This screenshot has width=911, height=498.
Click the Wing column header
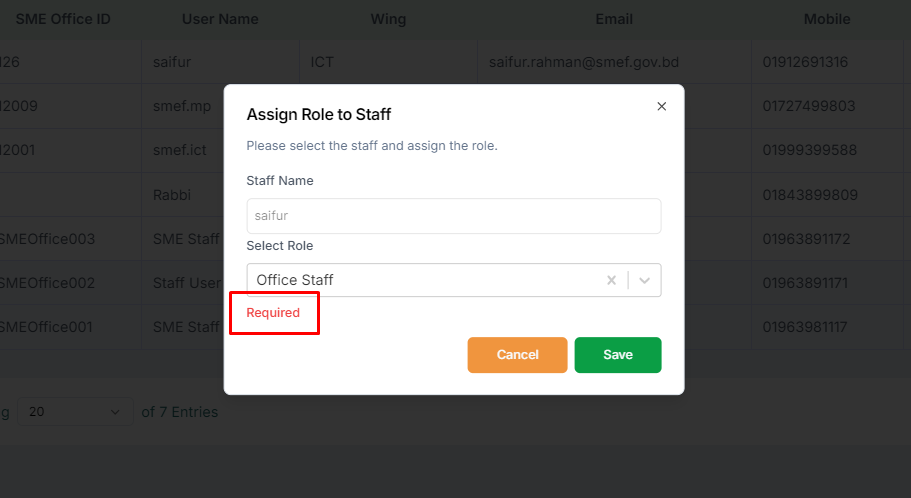[x=388, y=19]
